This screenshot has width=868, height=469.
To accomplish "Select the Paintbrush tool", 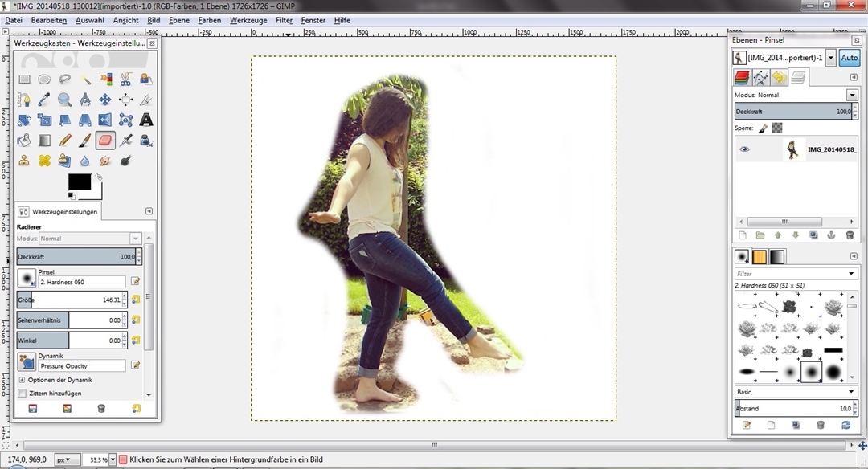I will pyautogui.click(x=85, y=141).
